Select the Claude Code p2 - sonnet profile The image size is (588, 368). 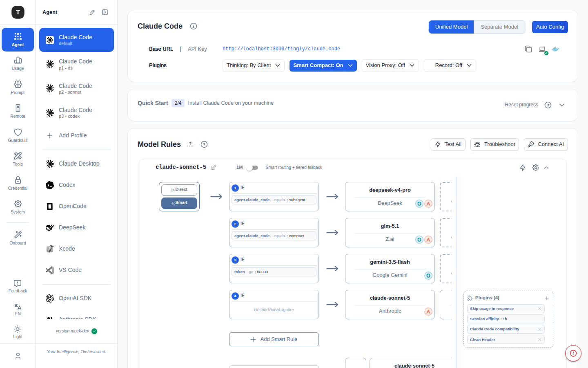76,88
